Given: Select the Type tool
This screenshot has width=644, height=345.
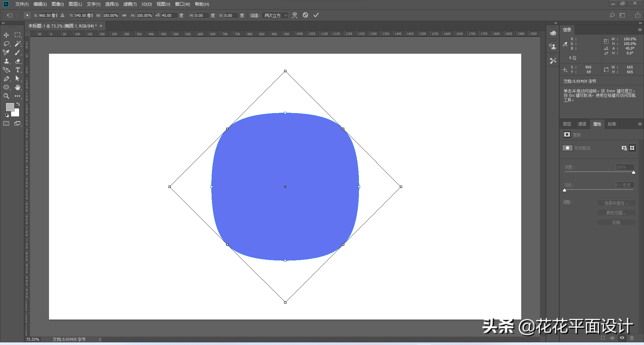Looking at the screenshot, I should (18, 70).
